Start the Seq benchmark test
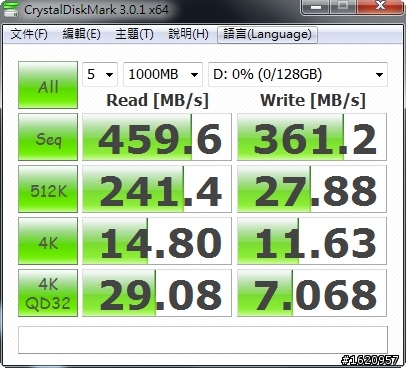The height and width of the screenshot is (368, 406). [x=48, y=137]
